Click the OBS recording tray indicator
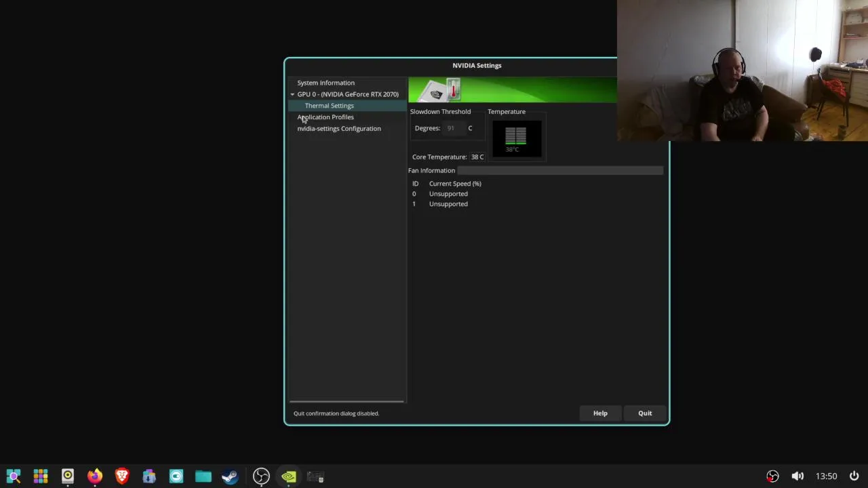The width and height of the screenshot is (868, 488). [x=772, y=476]
